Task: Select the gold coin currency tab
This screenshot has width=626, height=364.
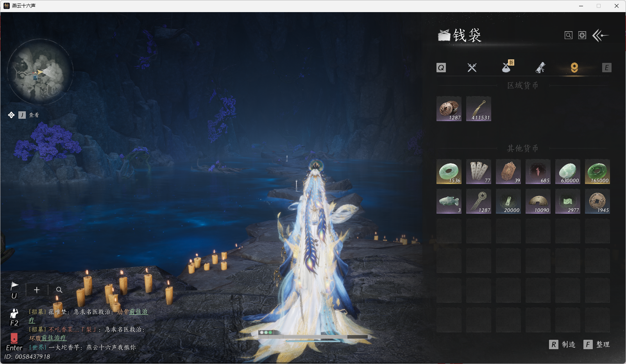Action: point(574,68)
